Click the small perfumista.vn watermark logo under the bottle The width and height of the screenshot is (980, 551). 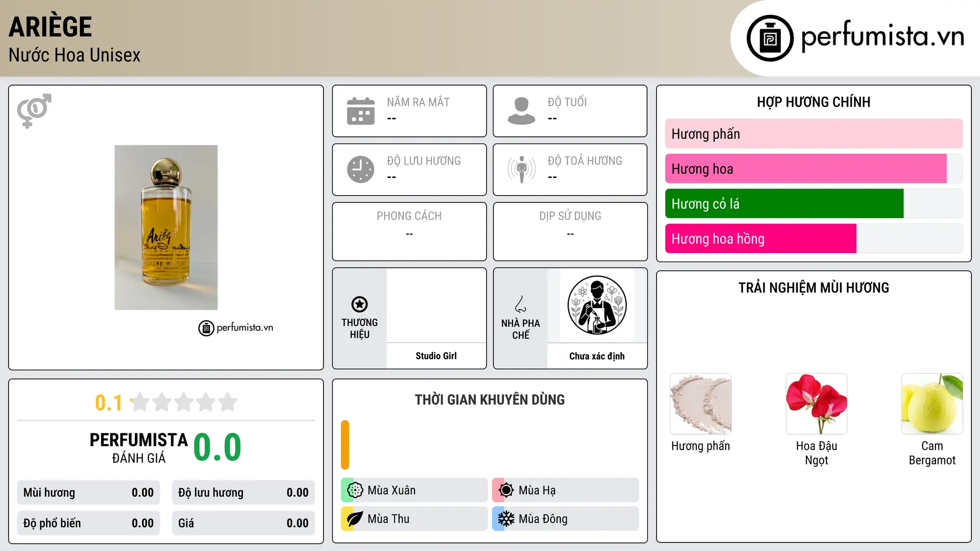click(236, 328)
